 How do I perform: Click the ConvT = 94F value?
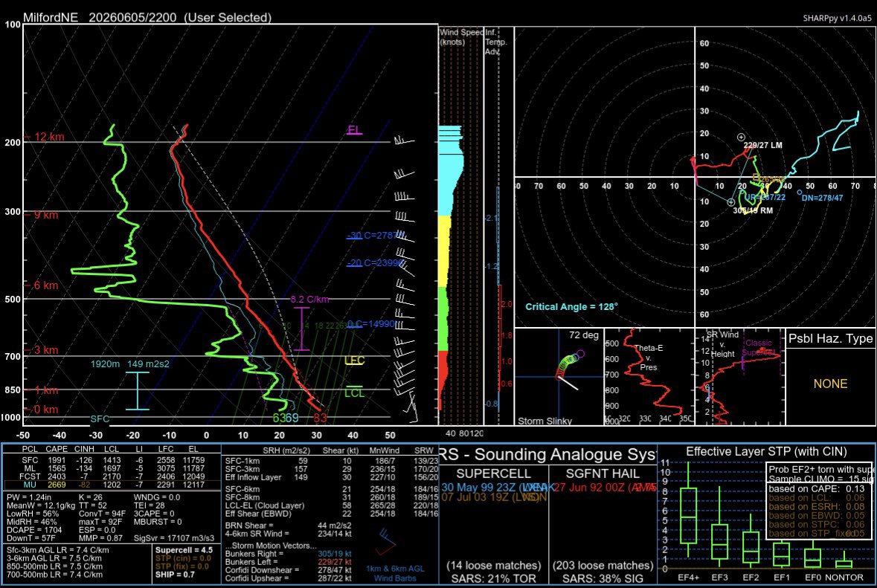click(103, 514)
